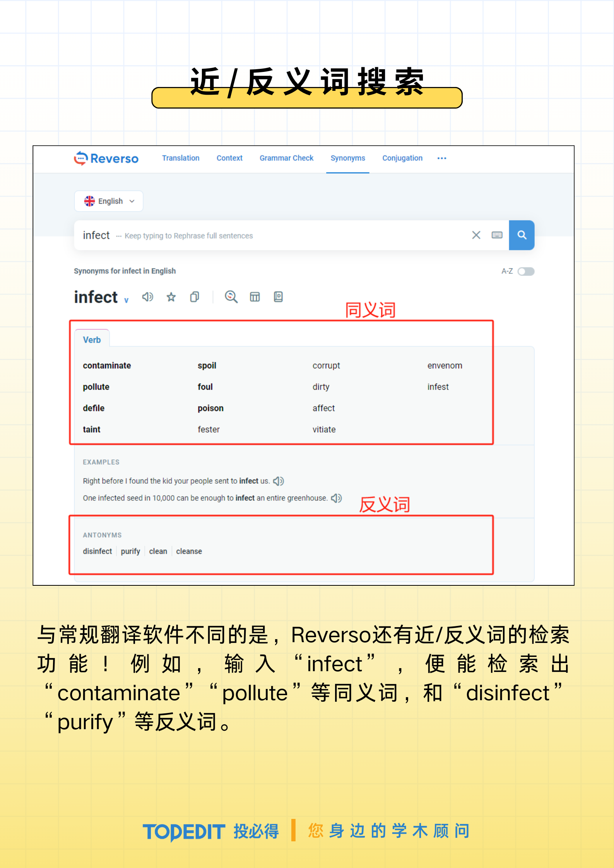Viewport: 614px width, 868px height.
Task: Click the 'Synonyms for infect in English' heading
Action: pos(125,271)
